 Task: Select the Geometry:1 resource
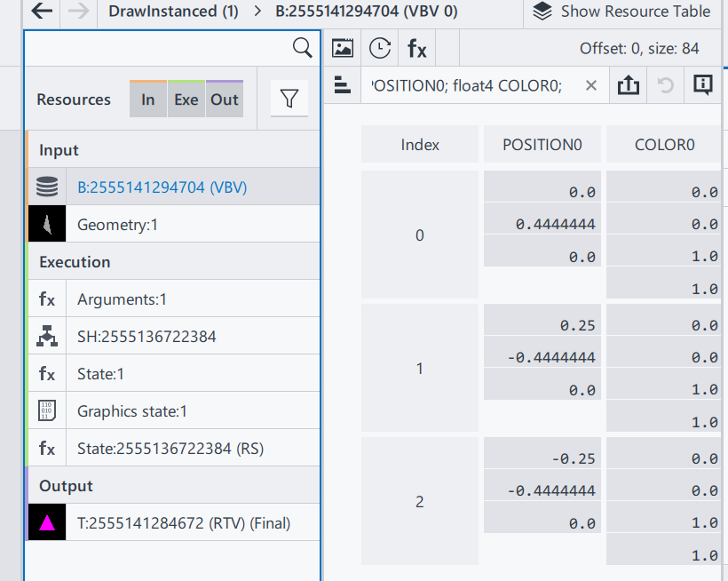pyautogui.click(x=117, y=225)
